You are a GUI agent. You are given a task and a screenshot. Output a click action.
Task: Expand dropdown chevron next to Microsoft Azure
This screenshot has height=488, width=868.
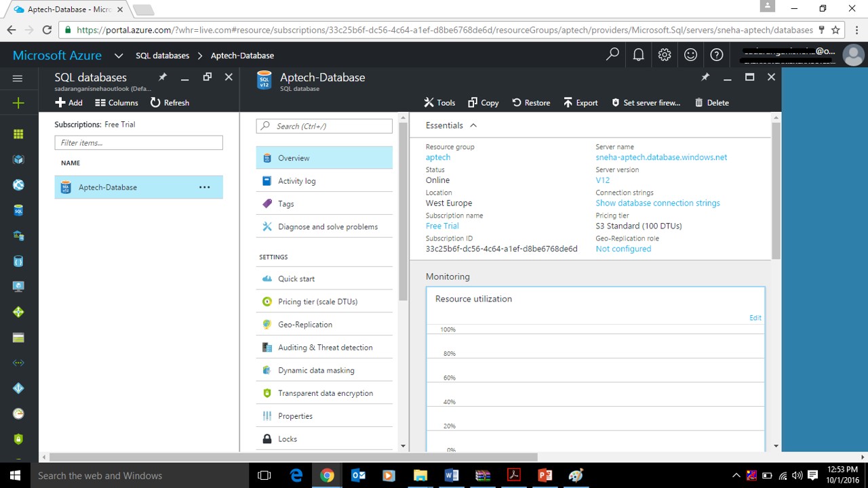119,56
